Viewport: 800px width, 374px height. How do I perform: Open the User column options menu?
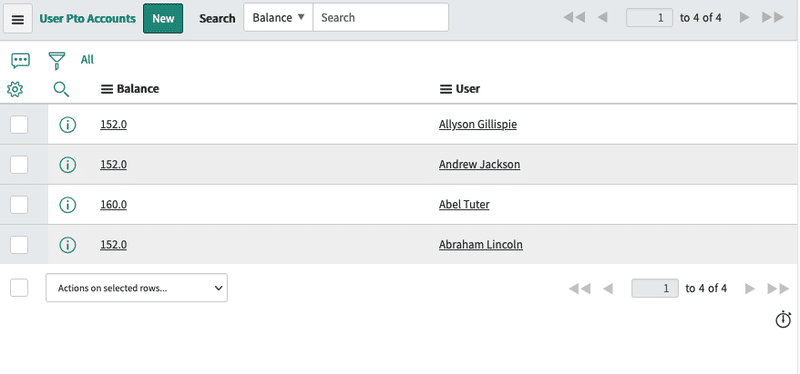pyautogui.click(x=445, y=89)
